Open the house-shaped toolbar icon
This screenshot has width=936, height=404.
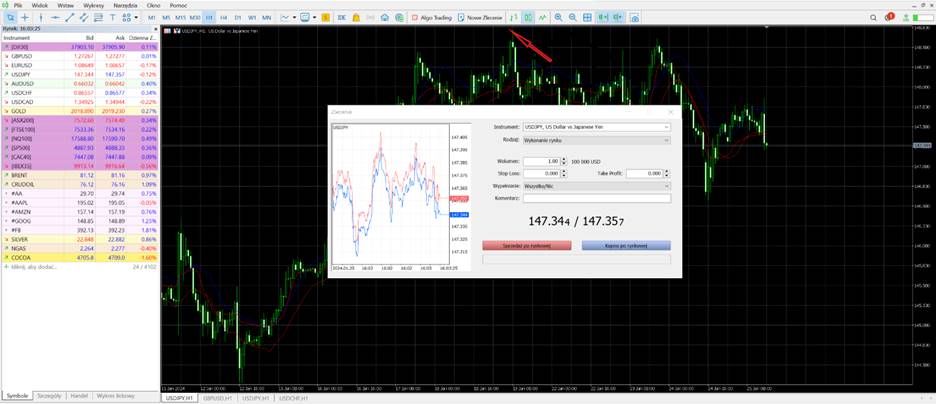pos(385,17)
